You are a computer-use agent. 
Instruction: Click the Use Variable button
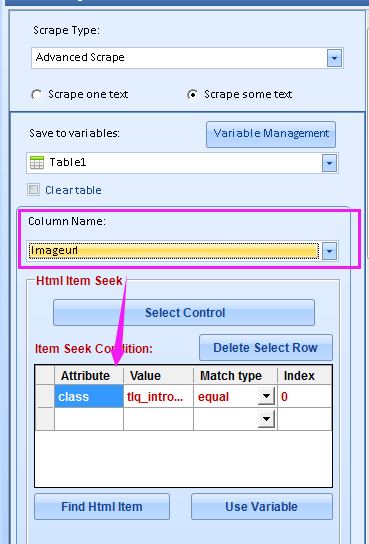(262, 507)
